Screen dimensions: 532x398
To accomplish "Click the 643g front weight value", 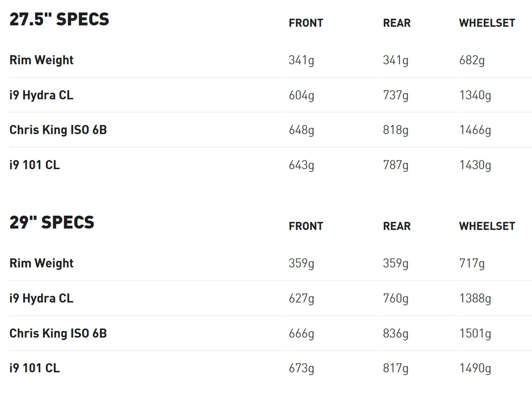I will point(301,165).
